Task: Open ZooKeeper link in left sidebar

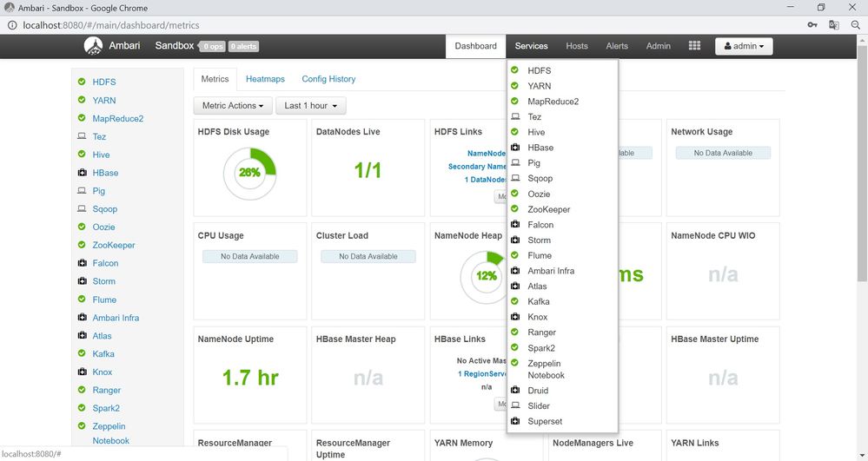Action: point(114,245)
